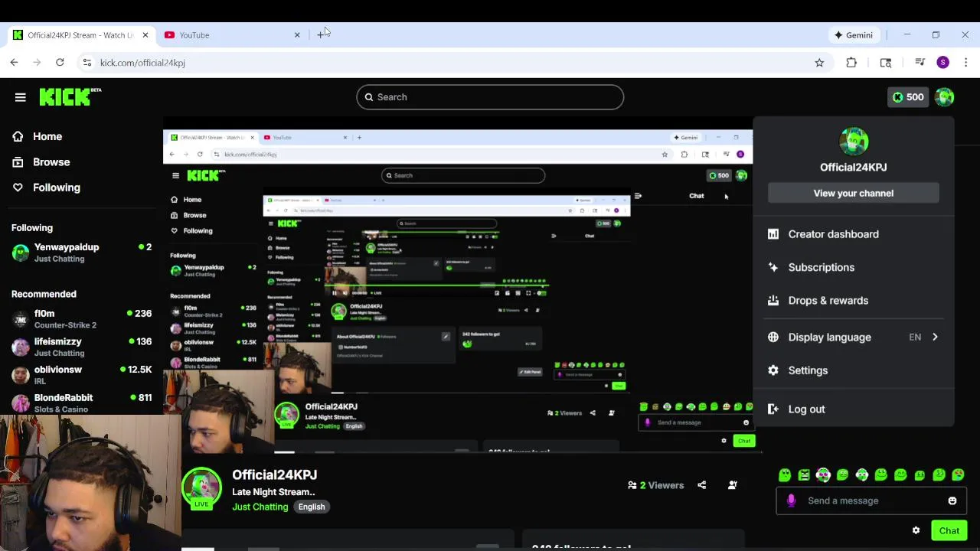Click the purple microphone icon in chat
The height and width of the screenshot is (551, 980).
[791, 500]
